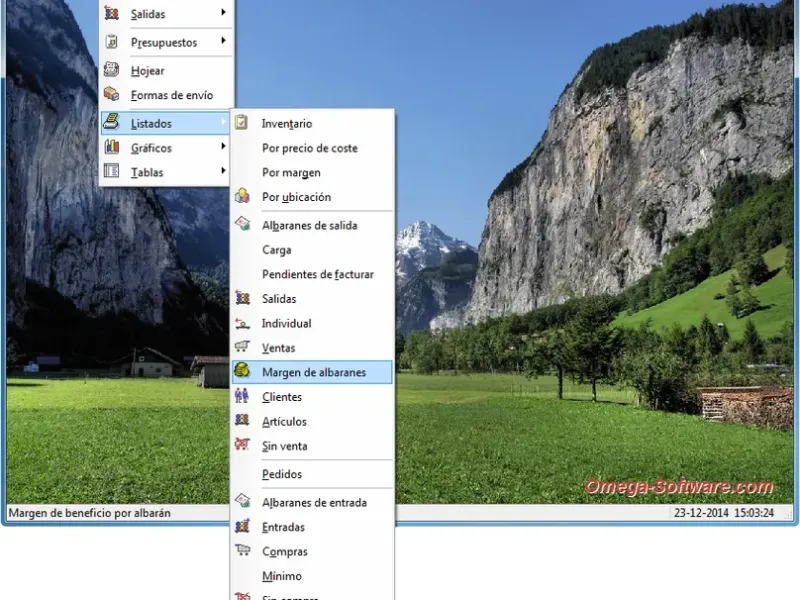Image resolution: width=800 pixels, height=600 pixels.
Task: Open Albaranes de salida listing
Action: click(x=312, y=226)
